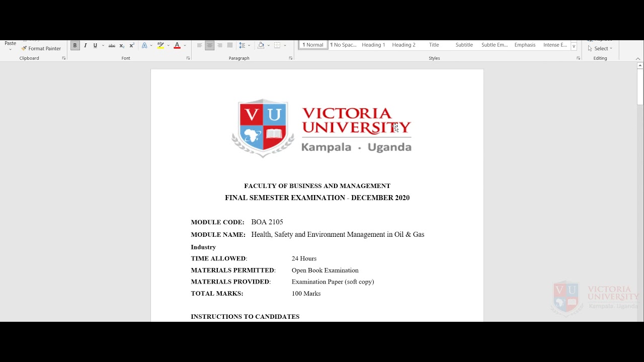Toggle subscript formatting
Image resolution: width=644 pixels, height=362 pixels.
click(122, 46)
